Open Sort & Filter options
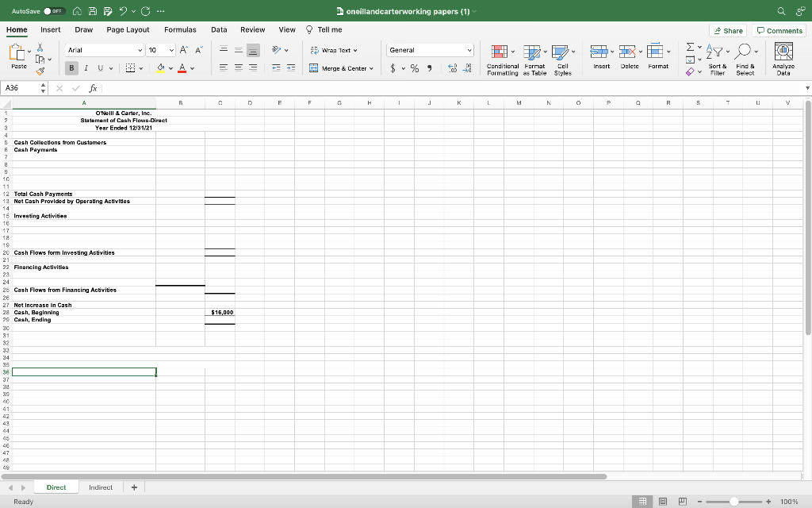 tap(717, 60)
